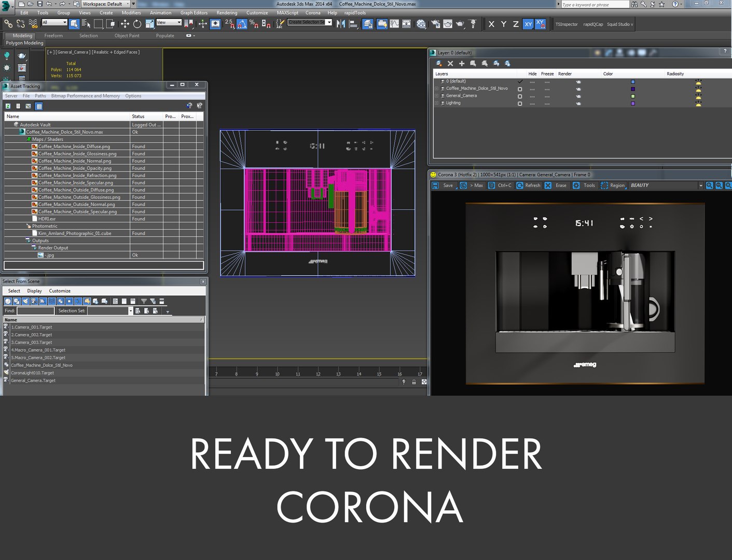Open the Select by Name list tool
732x560 pixels.
pyautogui.click(x=86, y=24)
